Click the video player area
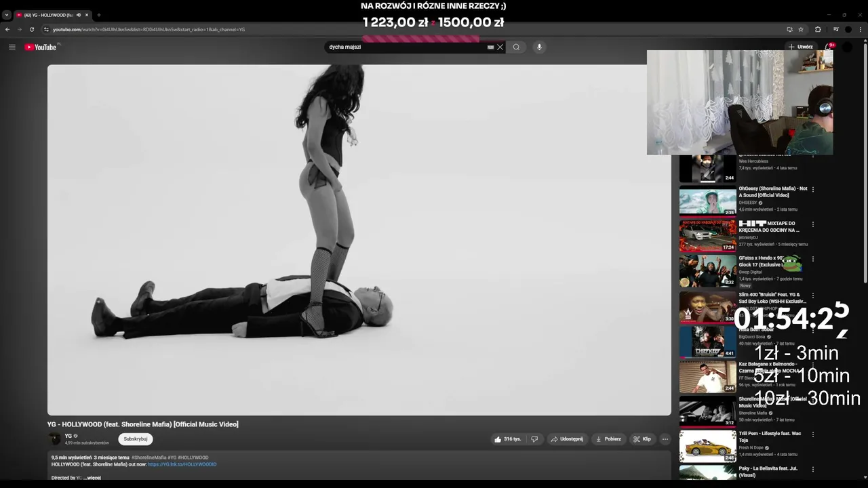 coord(359,240)
